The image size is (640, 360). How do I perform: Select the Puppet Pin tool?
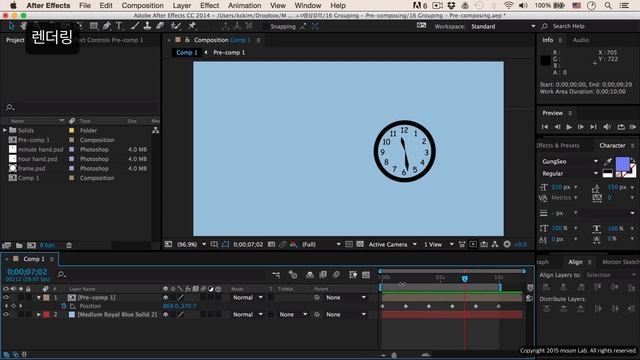192,26
